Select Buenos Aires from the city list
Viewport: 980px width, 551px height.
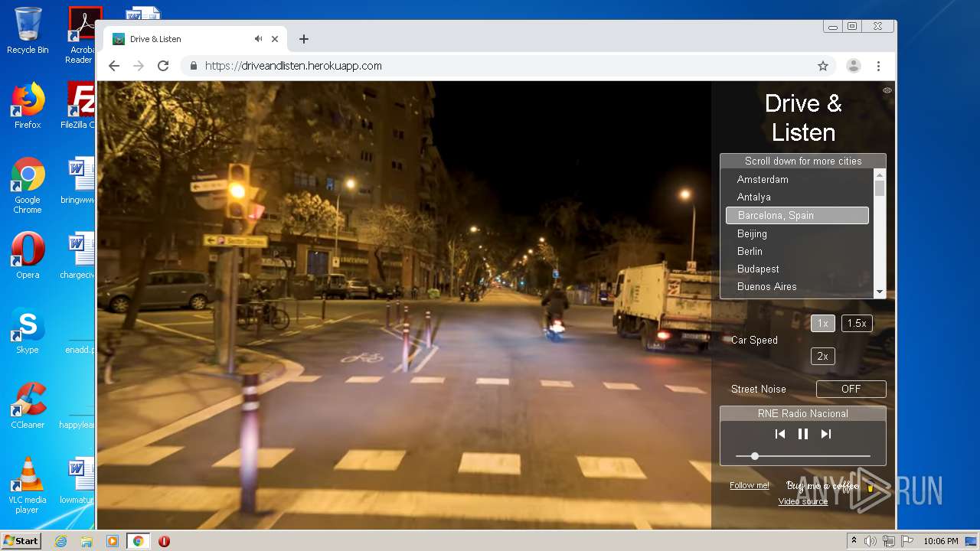click(x=797, y=286)
